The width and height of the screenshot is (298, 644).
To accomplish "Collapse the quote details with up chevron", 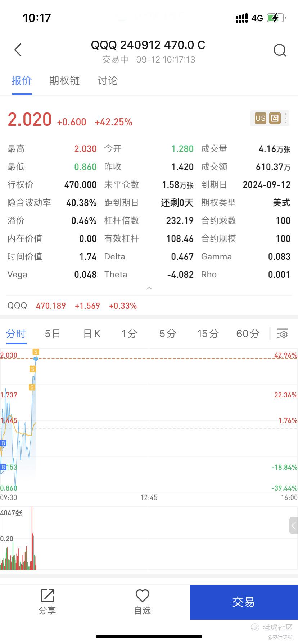I will click(x=149, y=288).
